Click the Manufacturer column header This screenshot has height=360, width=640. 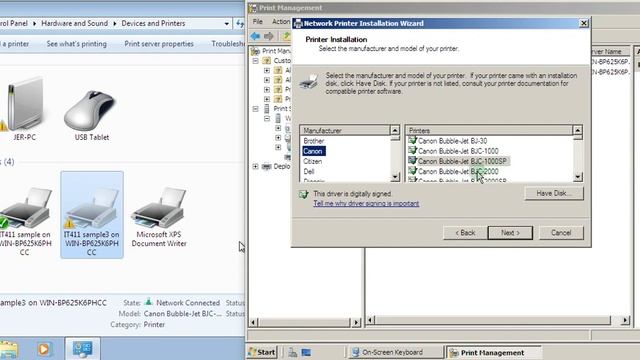pyautogui.click(x=345, y=131)
